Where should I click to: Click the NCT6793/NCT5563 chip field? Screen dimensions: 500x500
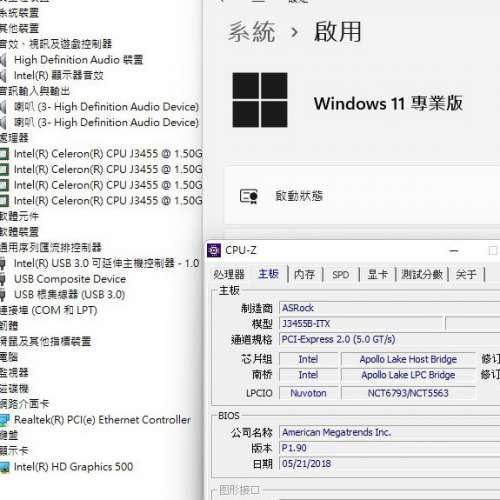click(408, 393)
